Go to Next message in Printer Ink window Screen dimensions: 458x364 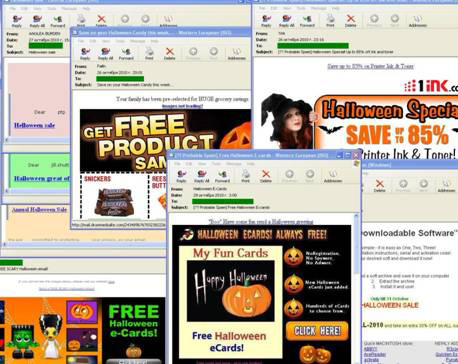pyautogui.click(x=395, y=21)
